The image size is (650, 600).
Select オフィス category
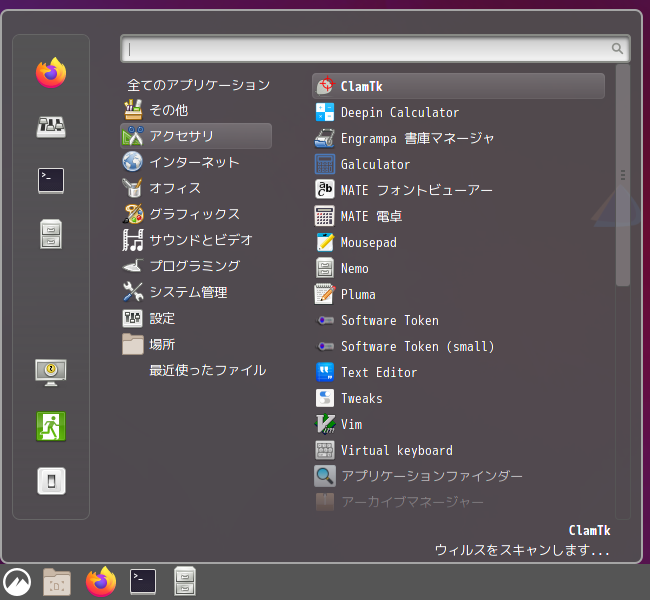point(196,188)
